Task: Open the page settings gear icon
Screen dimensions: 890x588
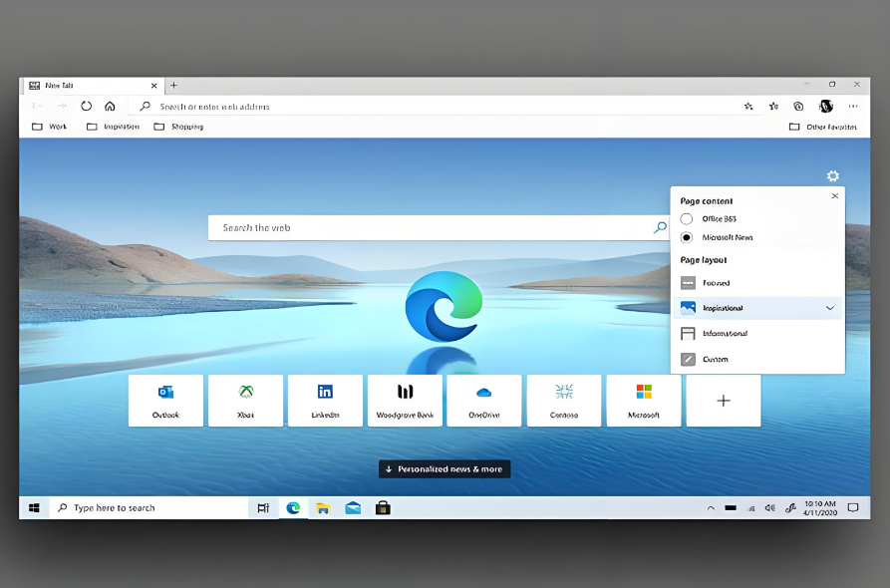Action: 832,176
